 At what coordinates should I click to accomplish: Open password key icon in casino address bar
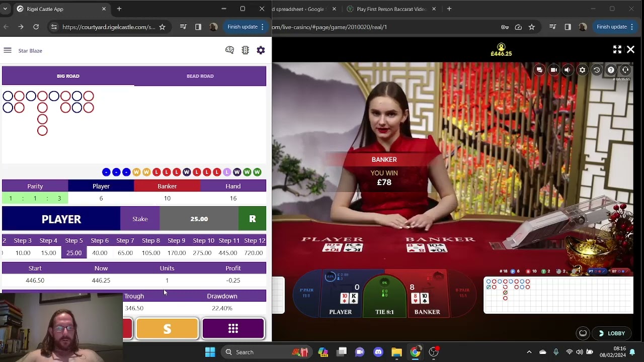tap(505, 27)
